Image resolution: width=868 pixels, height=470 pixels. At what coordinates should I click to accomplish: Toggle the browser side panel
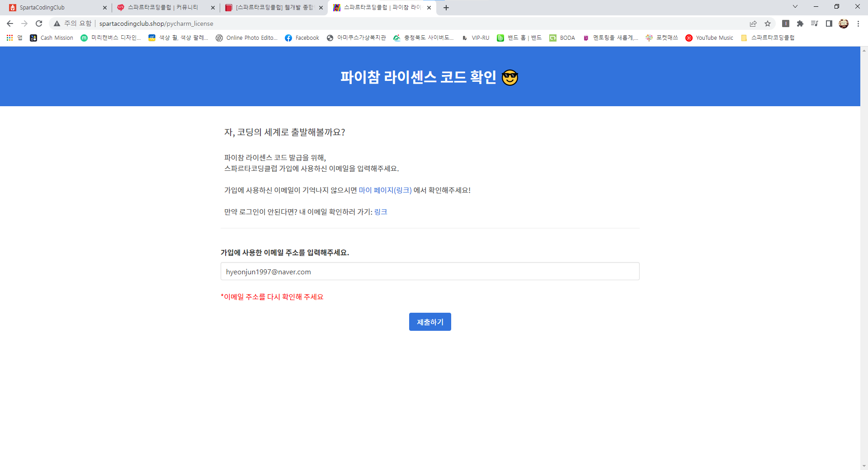tap(829, 23)
